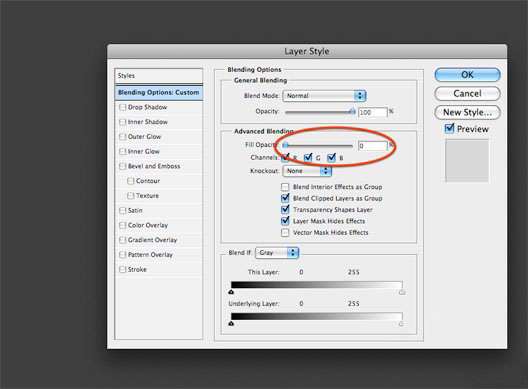Uncheck Layer Mask Hides Effects
Screen dimensions: 528x389
[285, 221]
